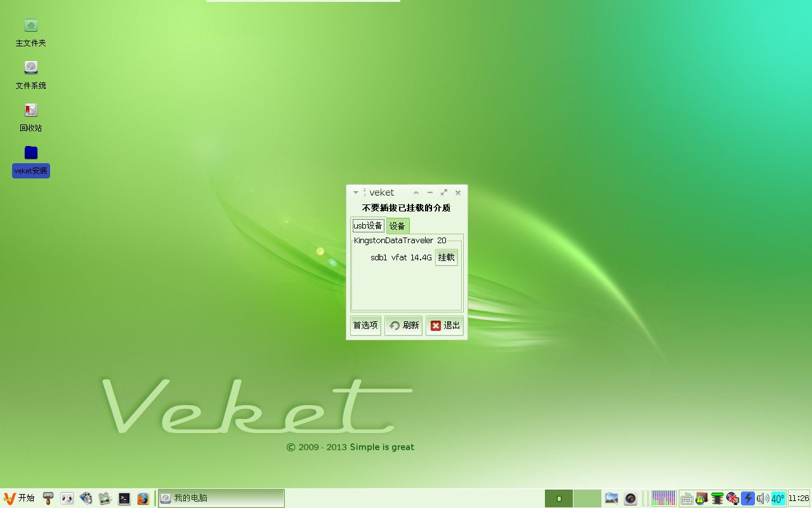Open the camera screenshot icon in the panel
Image resolution: width=812 pixels, height=508 pixels.
point(630,498)
